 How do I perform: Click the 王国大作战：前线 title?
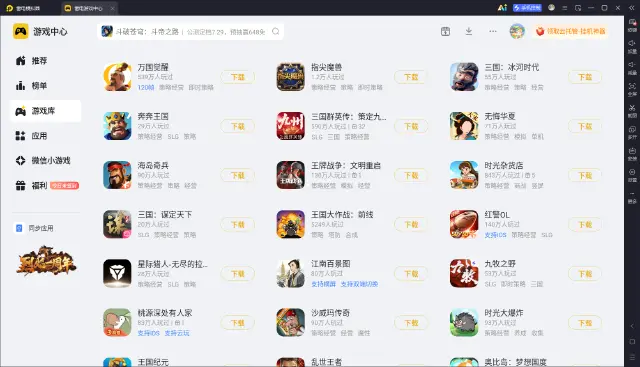tap(342, 214)
